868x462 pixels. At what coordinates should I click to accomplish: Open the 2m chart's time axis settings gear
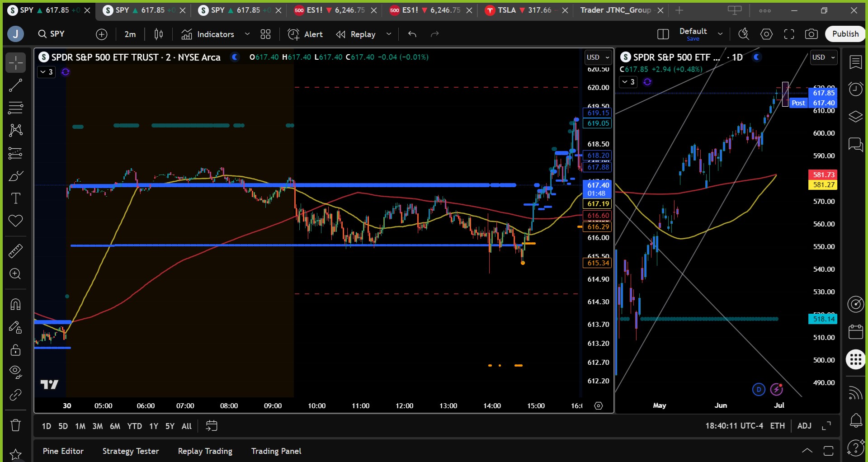click(x=599, y=406)
